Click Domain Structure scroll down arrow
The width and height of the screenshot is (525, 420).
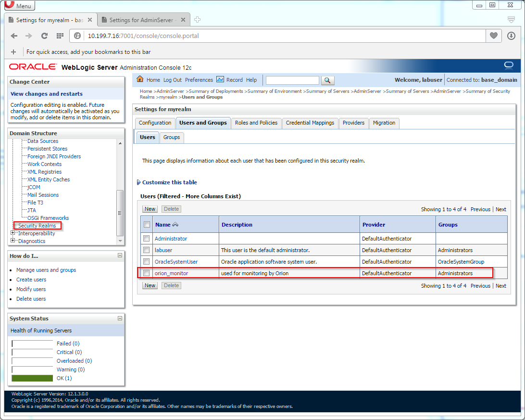coord(120,241)
